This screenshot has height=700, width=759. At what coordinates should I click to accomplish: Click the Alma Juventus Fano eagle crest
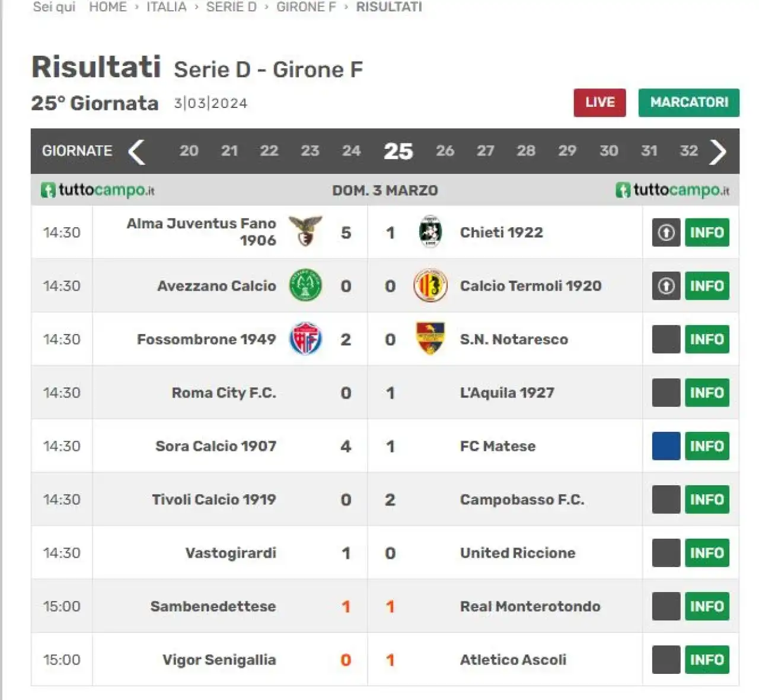[x=305, y=231]
